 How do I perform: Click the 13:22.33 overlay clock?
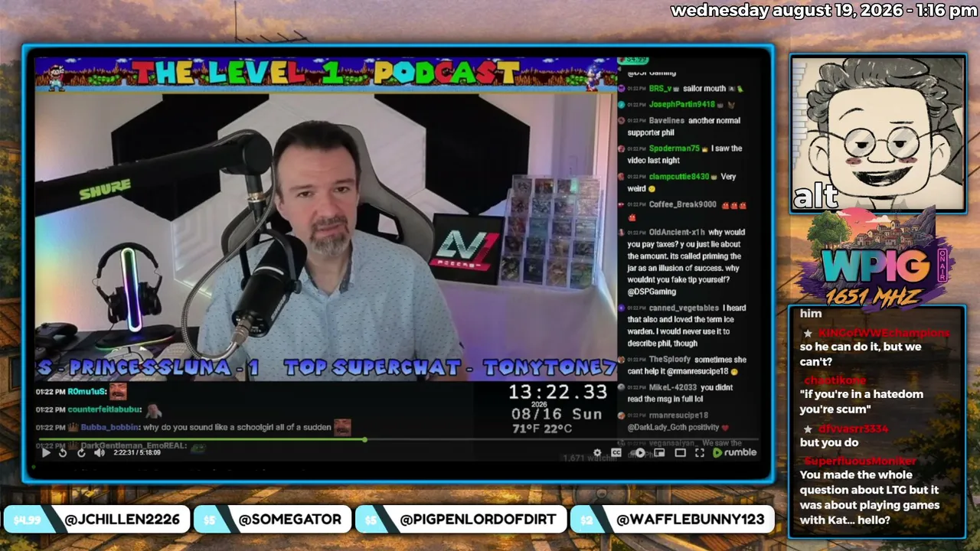[x=558, y=393]
